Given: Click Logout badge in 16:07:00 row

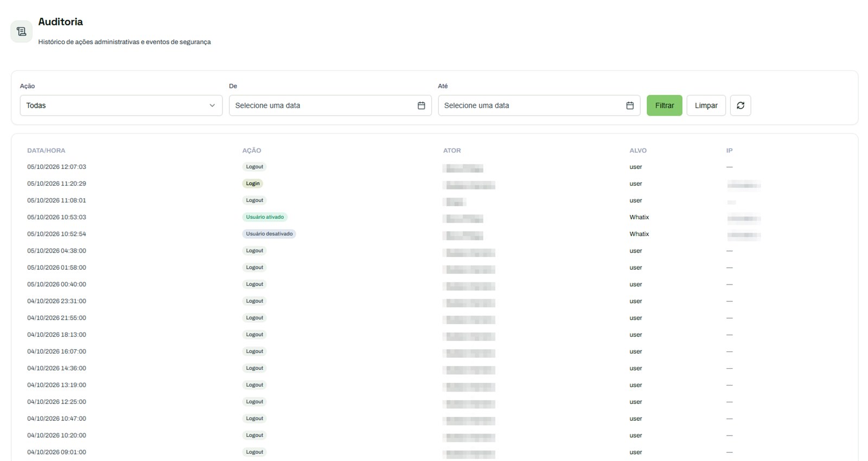Looking at the screenshot, I should coord(254,351).
